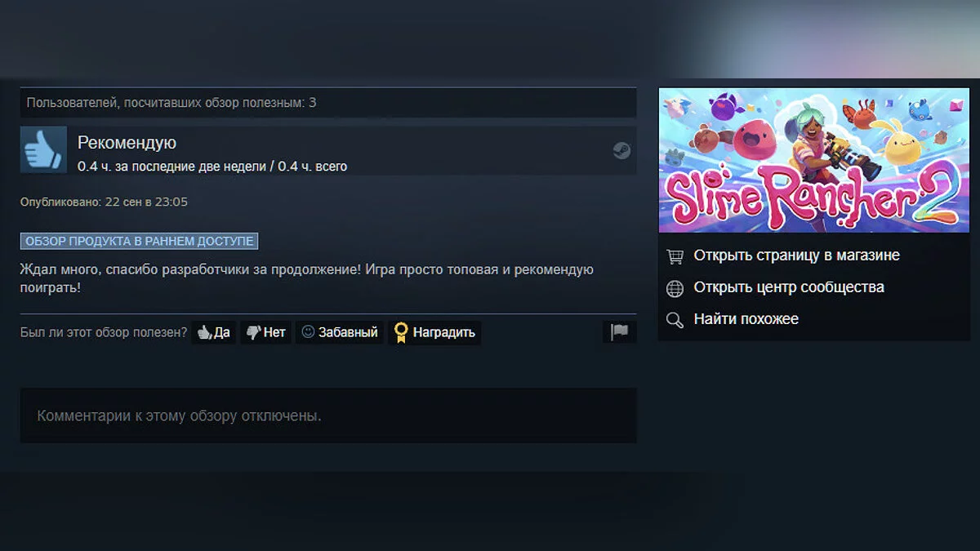
Task: Choose Найти похожее link
Action: point(746,319)
